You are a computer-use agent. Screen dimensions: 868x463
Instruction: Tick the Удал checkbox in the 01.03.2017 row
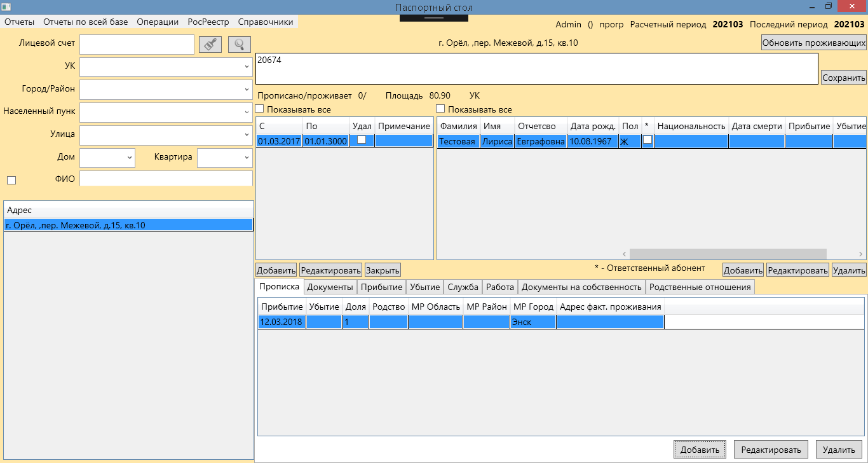(362, 141)
